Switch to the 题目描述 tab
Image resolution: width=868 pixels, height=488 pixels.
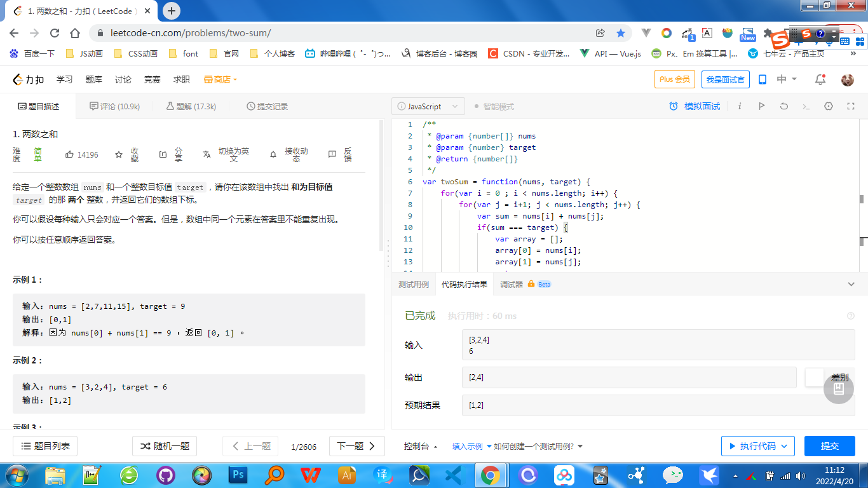pos(38,106)
